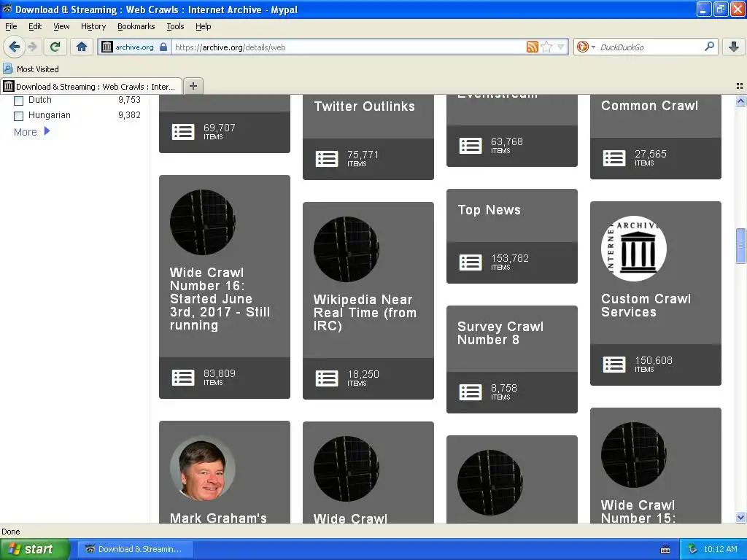Click the system tray icon beside the clock
747x560 pixels.
(x=692, y=549)
